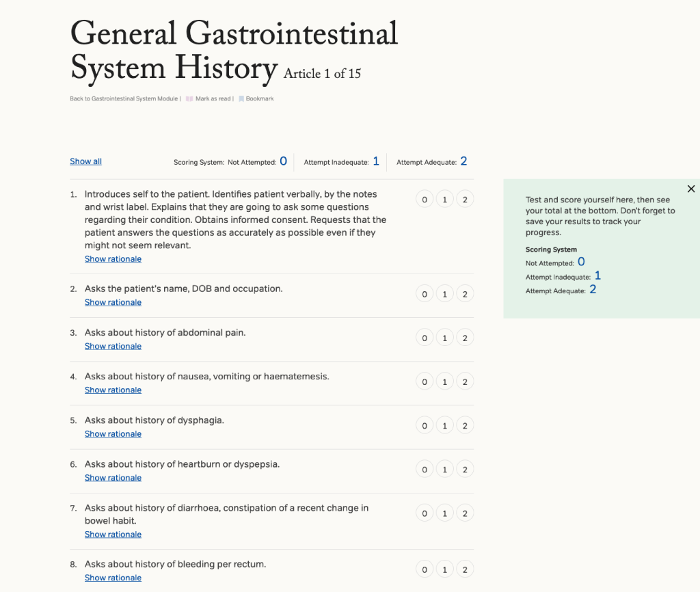Click the Mark as read icon
Screen dimensions: 700x592
pyautogui.click(x=189, y=99)
